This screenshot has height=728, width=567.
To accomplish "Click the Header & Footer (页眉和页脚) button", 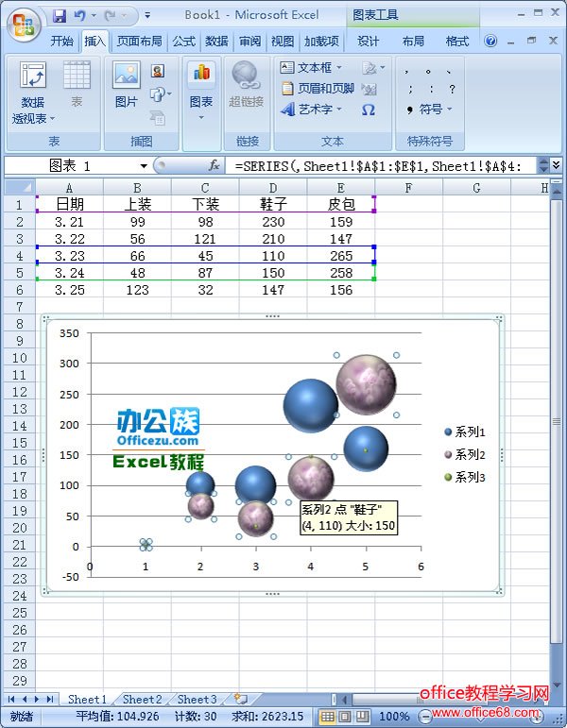I will point(318,89).
